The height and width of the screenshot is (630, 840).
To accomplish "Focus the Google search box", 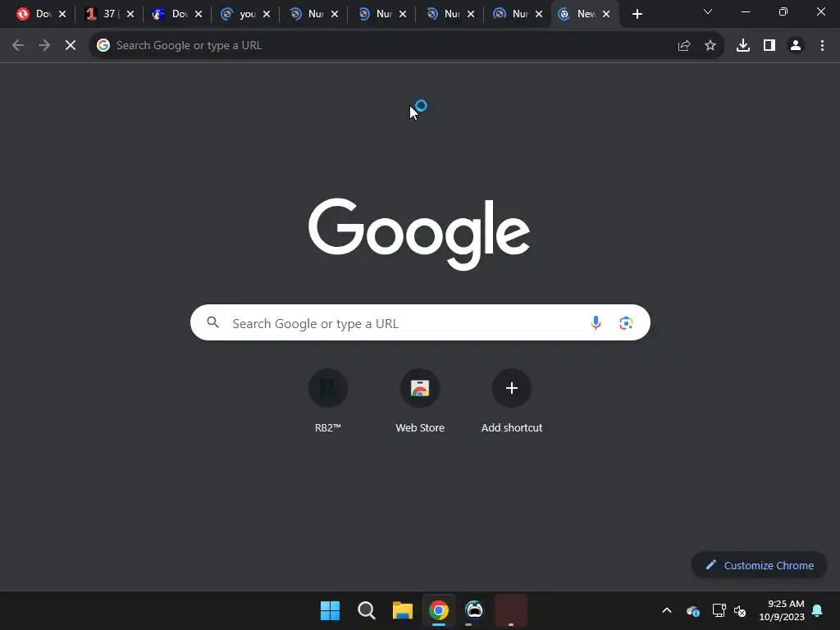I will 420,322.
